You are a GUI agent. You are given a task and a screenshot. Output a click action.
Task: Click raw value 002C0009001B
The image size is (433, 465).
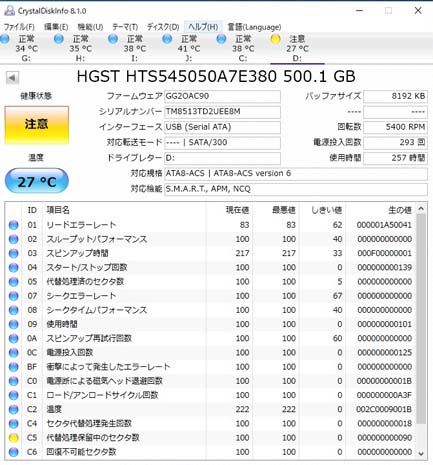pos(384,409)
